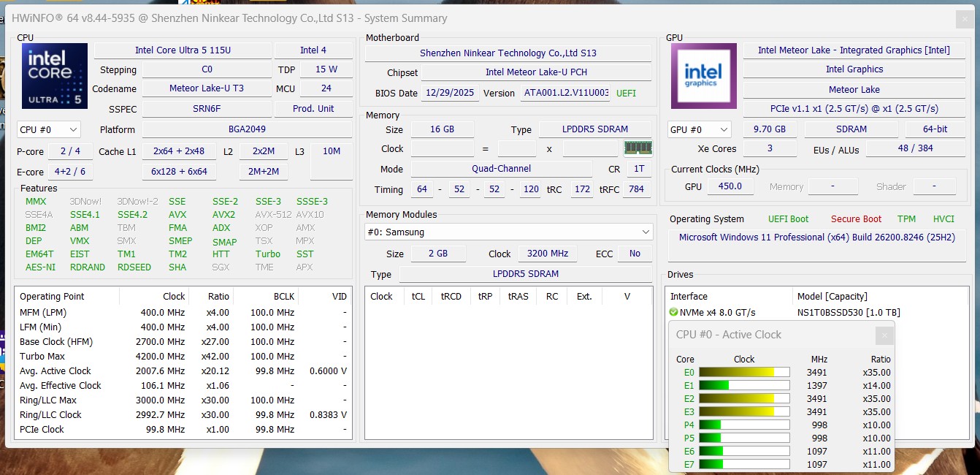Click the Platform value 'BGA2049'

(x=247, y=129)
